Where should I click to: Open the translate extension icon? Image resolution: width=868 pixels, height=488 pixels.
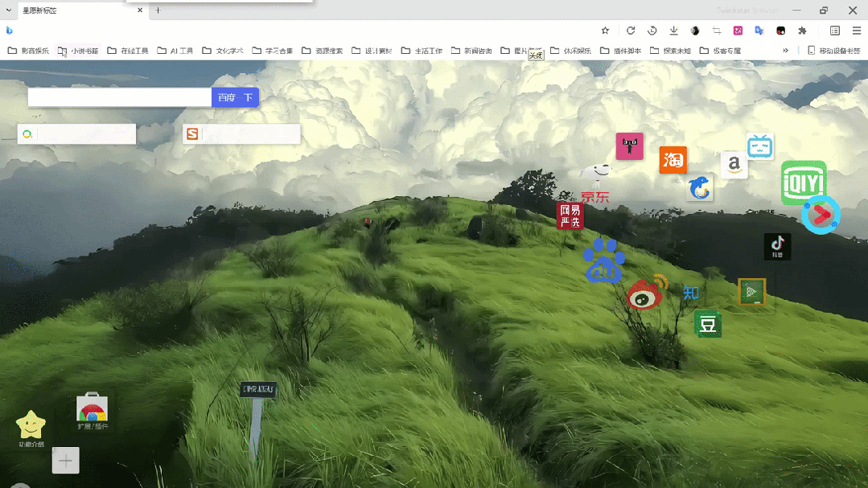[x=759, y=31]
